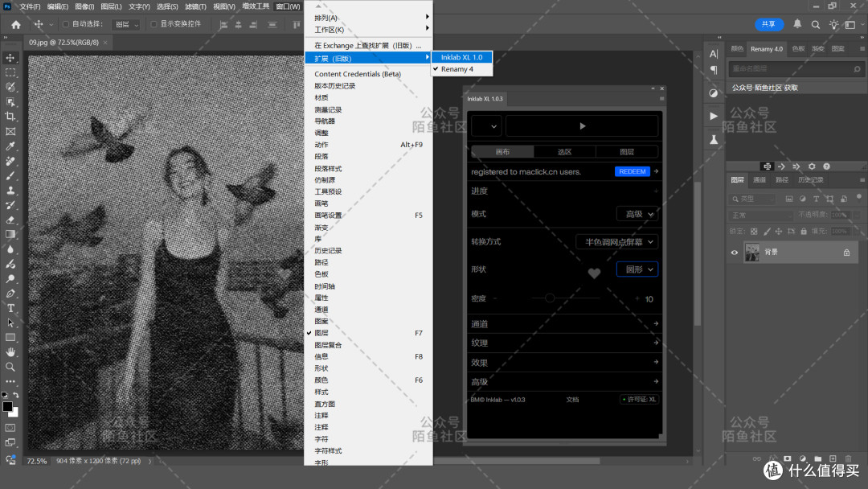Open the 转换方式 半色调网点屏幕 dropdown
The height and width of the screenshot is (489, 868).
616,242
